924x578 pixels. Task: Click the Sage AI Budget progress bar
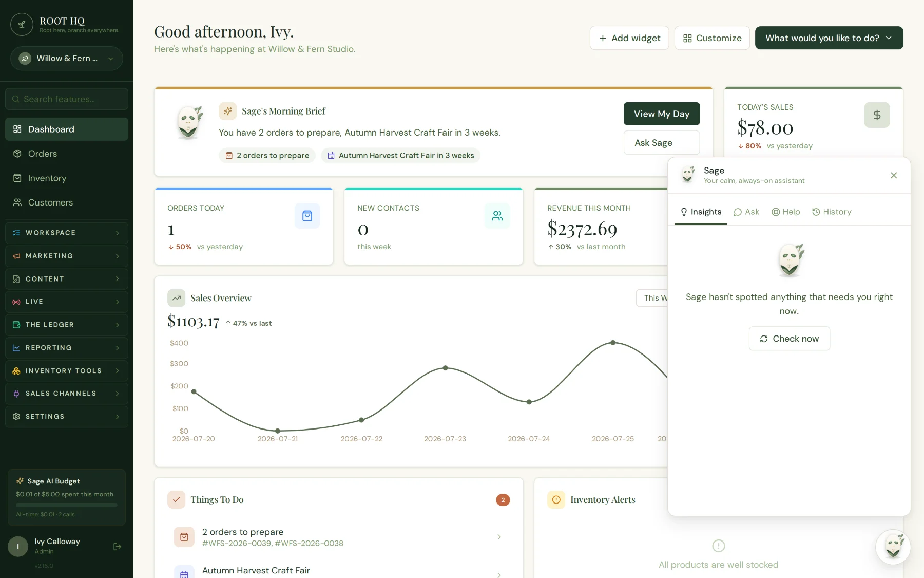67,505
